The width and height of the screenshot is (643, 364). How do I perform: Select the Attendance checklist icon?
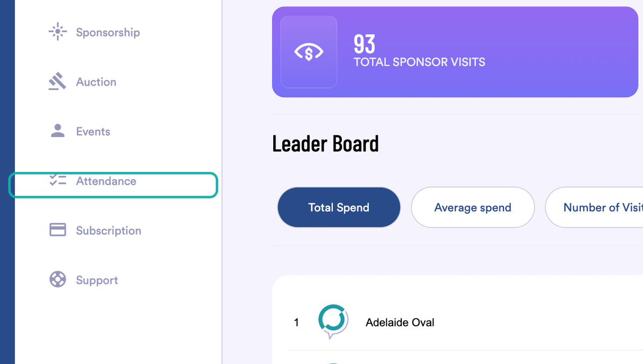point(57,180)
